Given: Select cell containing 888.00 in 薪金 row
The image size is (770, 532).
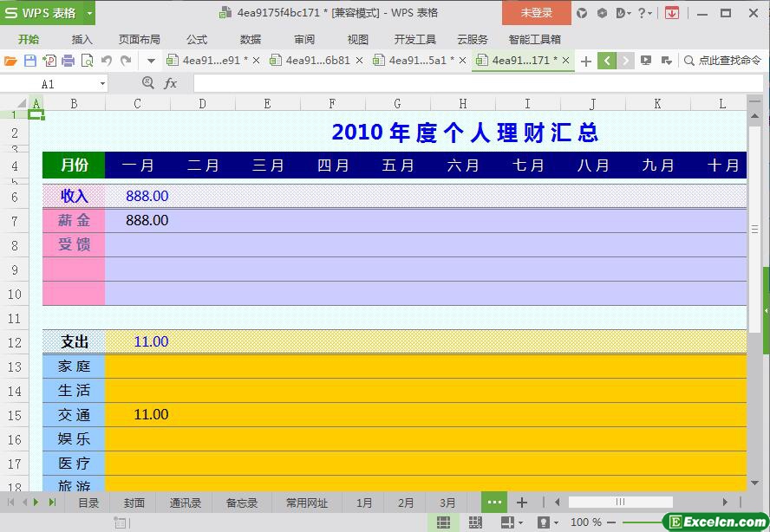Looking at the screenshot, I should [147, 221].
